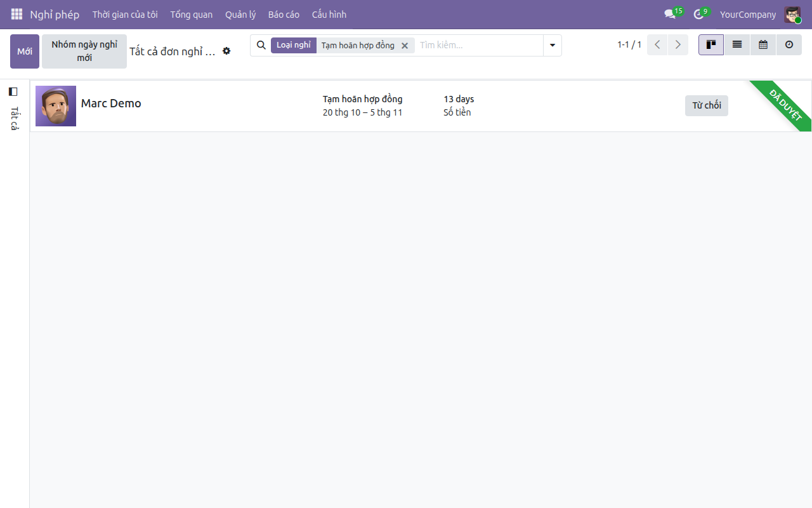Switch to kanban view
812x508 pixels.
[x=711, y=45]
